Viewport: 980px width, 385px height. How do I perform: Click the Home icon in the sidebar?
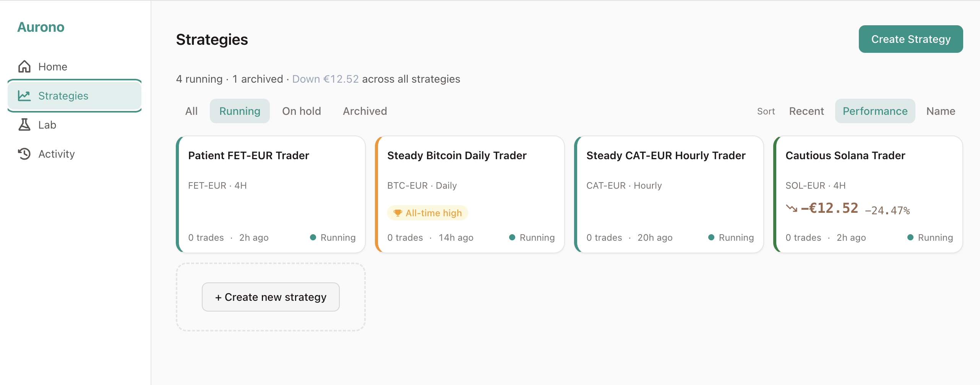click(24, 66)
